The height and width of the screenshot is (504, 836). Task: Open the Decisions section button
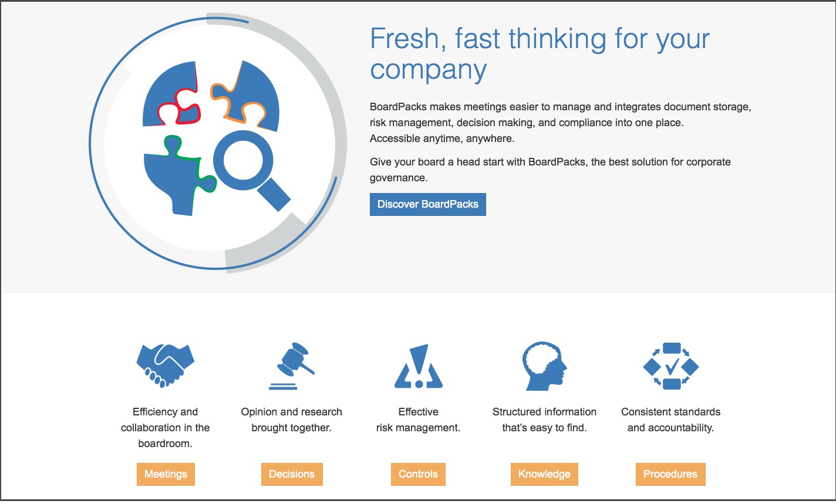point(292,474)
